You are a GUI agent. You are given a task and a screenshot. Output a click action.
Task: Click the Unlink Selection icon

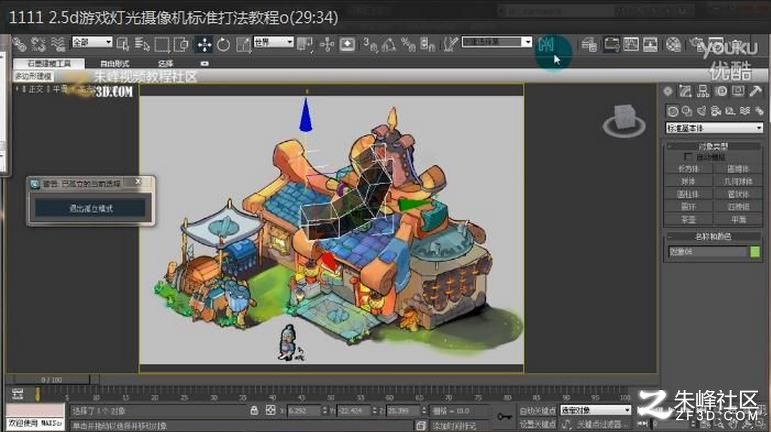pos(38,45)
